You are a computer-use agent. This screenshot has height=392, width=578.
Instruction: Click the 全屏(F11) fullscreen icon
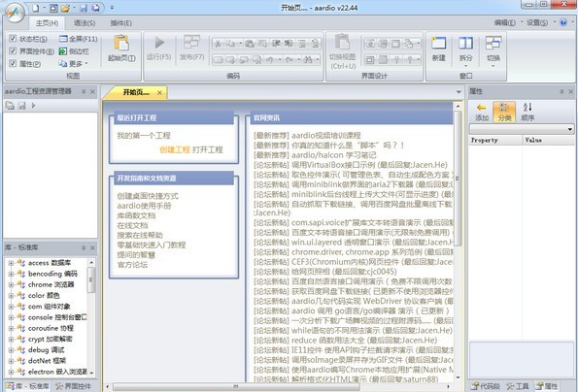(63, 39)
